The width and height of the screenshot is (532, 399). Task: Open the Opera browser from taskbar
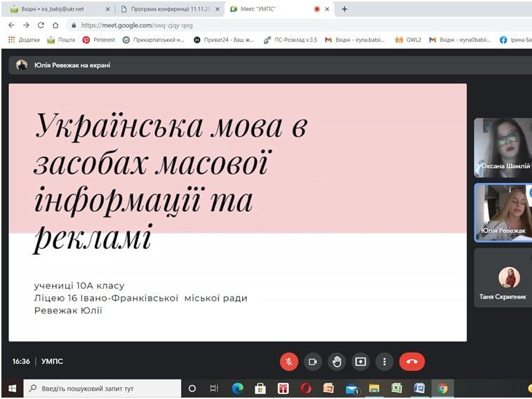tap(305, 388)
